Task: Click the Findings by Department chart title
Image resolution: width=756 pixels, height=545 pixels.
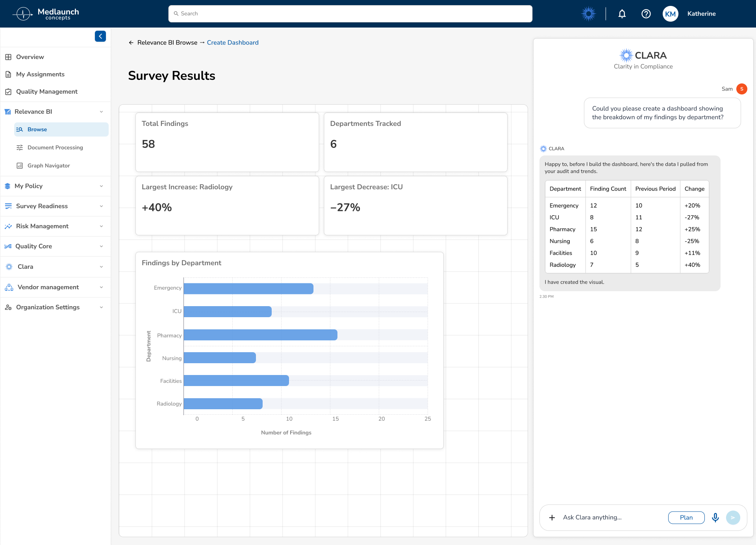Action: (x=182, y=263)
